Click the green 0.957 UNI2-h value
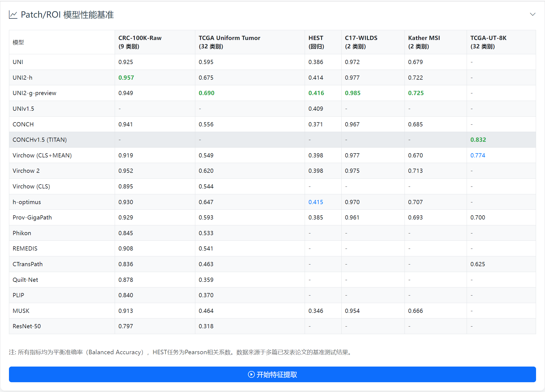 point(126,78)
